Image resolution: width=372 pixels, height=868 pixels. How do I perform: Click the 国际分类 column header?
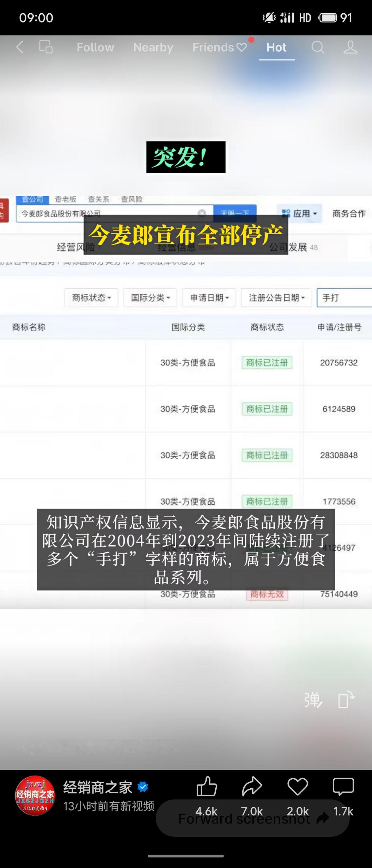click(188, 327)
